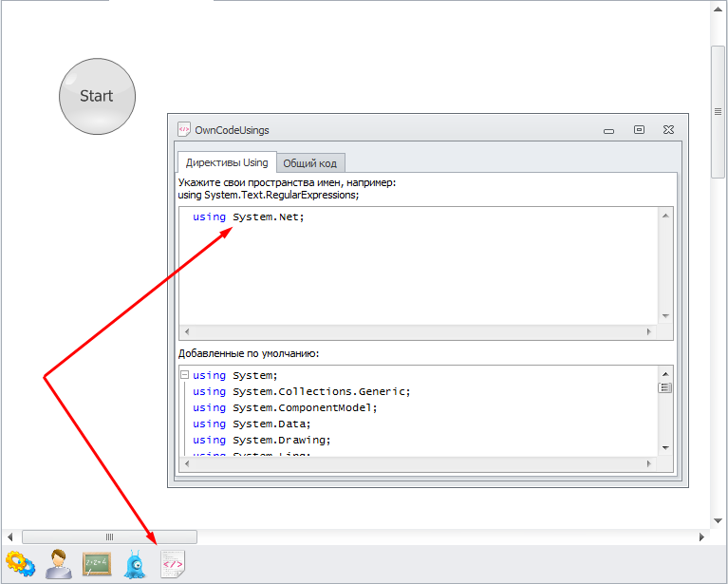Click the green chalkboard icon
The width and height of the screenshot is (728, 584).
coord(97,564)
